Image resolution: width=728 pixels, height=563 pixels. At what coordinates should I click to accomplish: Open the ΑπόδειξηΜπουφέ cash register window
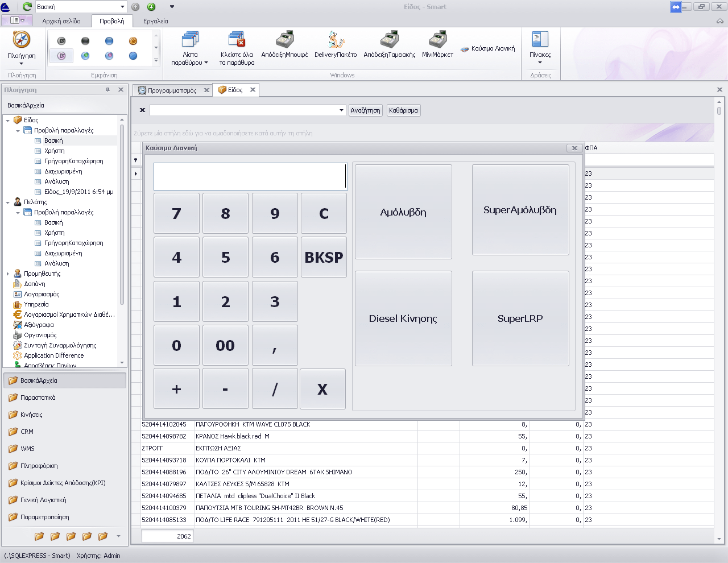point(284,45)
